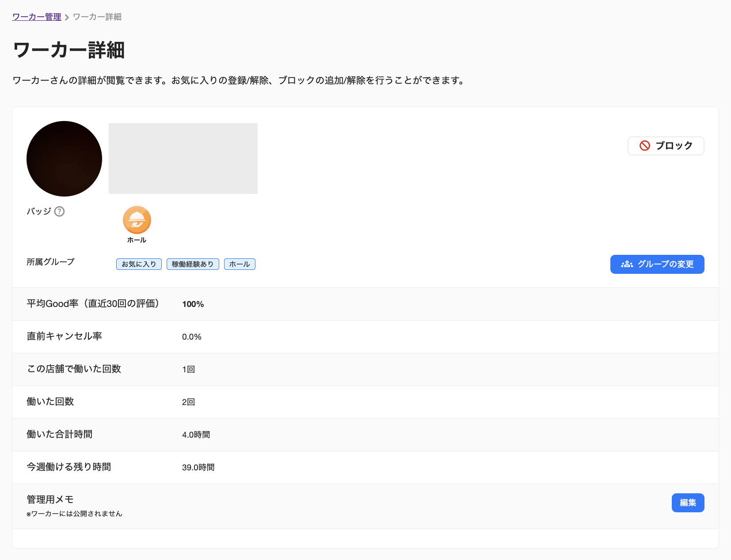Click the ワーカー詳細 breadcrumb item
731x560 pixels.
[96, 17]
